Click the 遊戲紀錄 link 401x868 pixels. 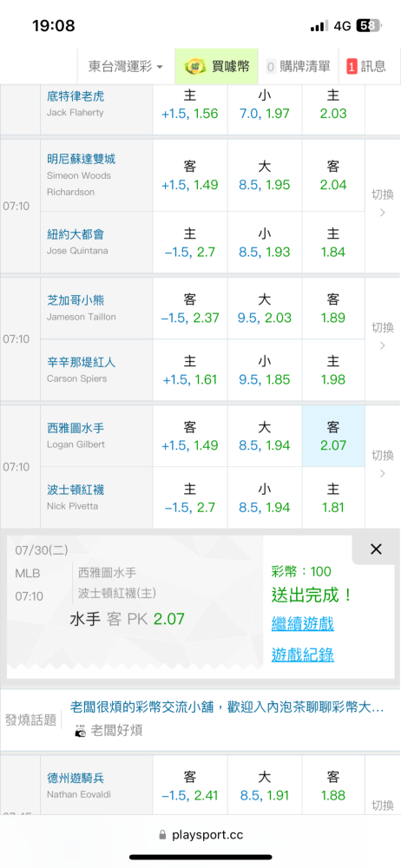[x=302, y=654]
